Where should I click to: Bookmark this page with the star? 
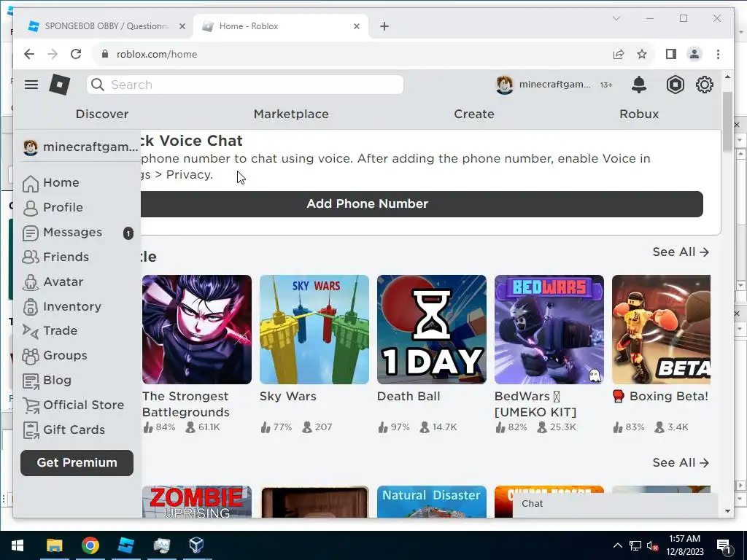coord(642,54)
